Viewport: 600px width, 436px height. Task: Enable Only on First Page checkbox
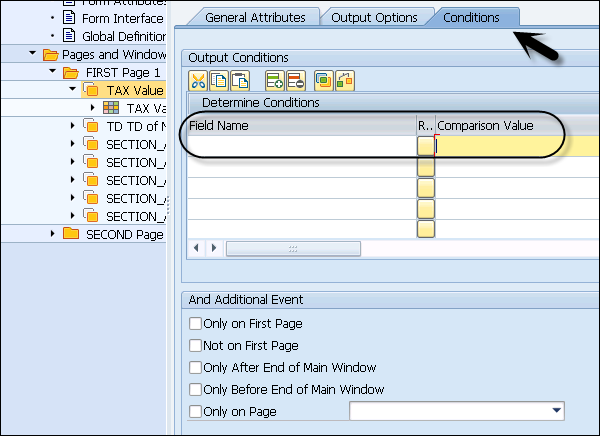coord(195,324)
